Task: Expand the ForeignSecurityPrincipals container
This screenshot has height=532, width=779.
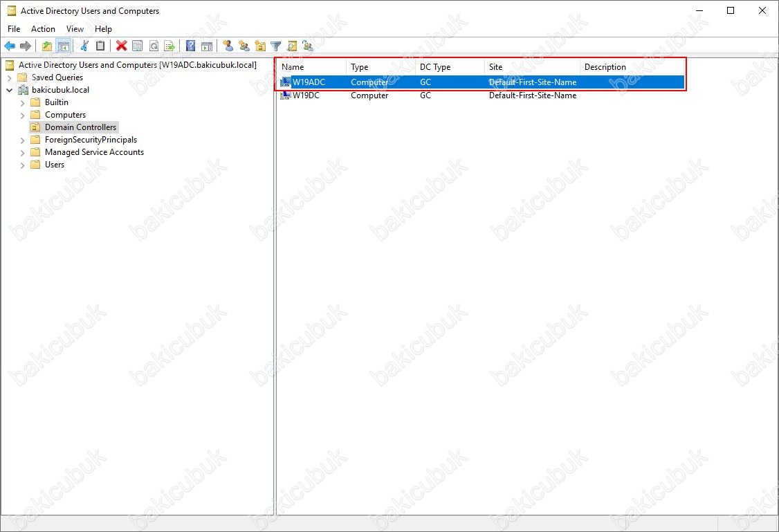Action: click(22, 140)
